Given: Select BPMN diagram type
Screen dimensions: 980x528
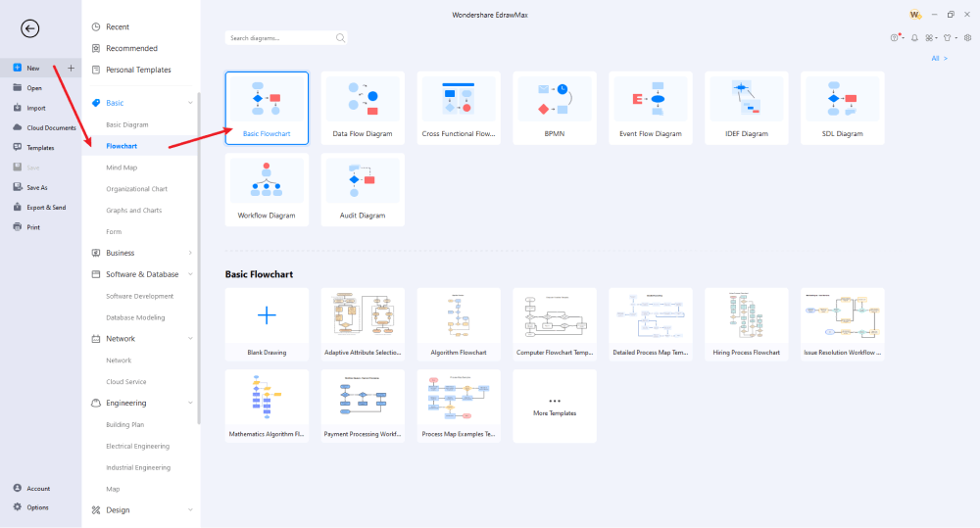Looking at the screenshot, I should 555,108.
